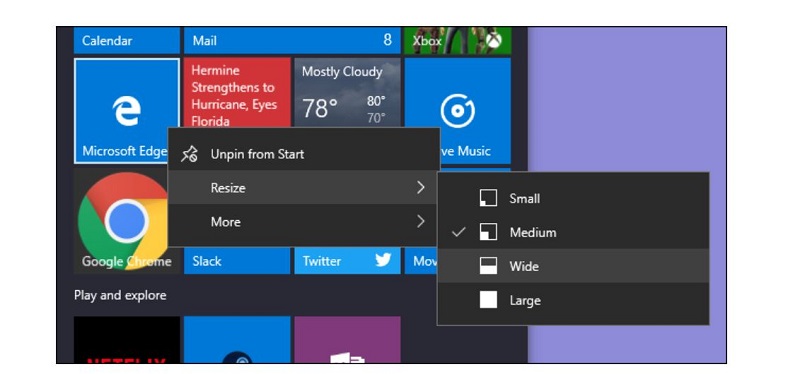Open the Hermine hurricane news tile

(x=237, y=92)
